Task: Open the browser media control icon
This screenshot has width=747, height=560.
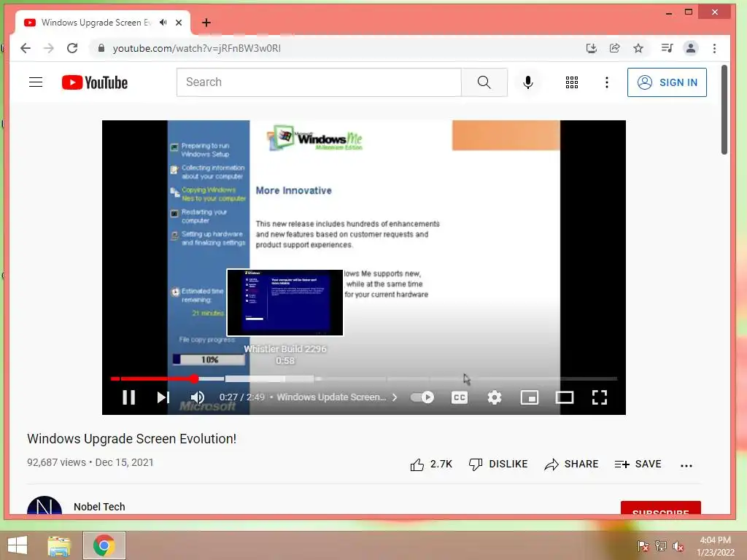Action: click(667, 48)
